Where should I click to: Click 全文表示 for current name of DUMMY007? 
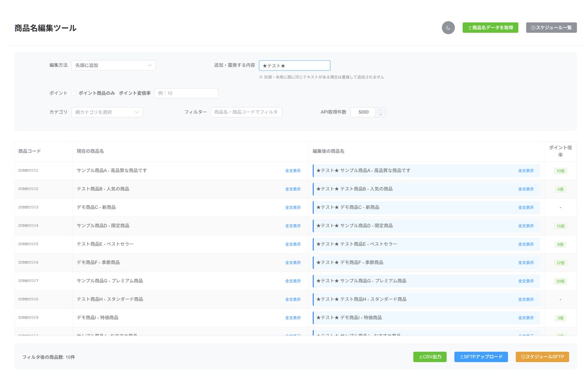coord(293,281)
